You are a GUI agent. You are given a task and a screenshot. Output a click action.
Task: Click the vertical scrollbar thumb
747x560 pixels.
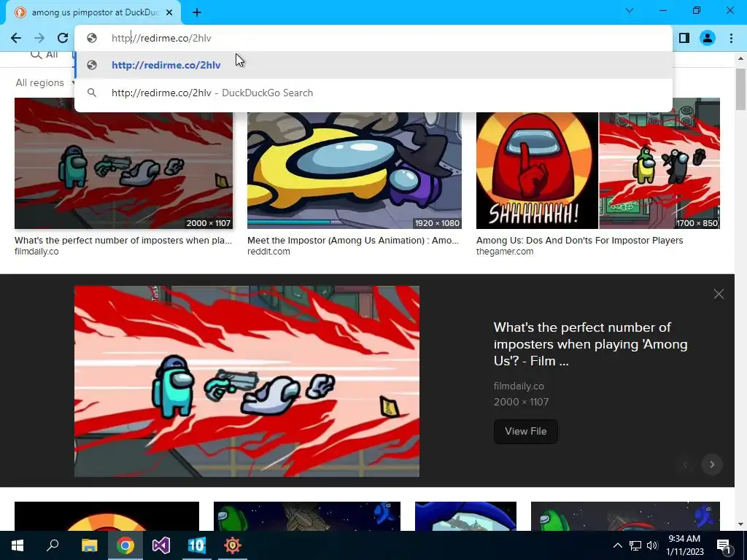pos(740,90)
